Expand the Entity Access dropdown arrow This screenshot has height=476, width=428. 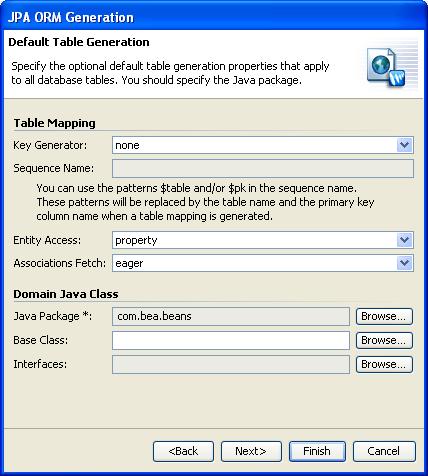tap(404, 240)
